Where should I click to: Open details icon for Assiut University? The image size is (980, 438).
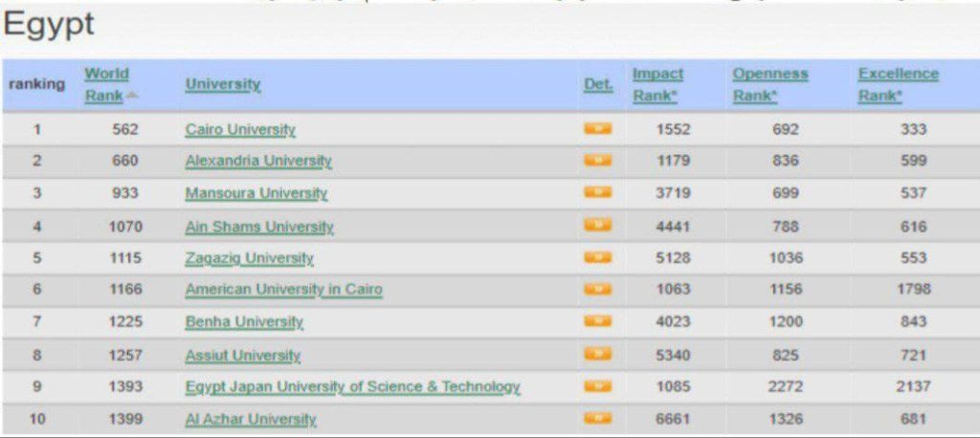pyautogui.click(x=597, y=354)
